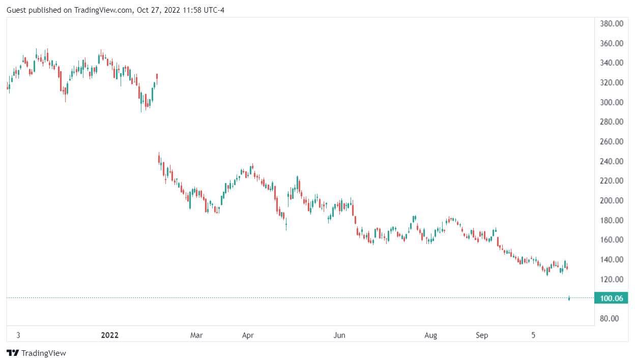This screenshot has height=364, width=635.
Task: Click the latest candle near the 100 level
Action: point(569,298)
